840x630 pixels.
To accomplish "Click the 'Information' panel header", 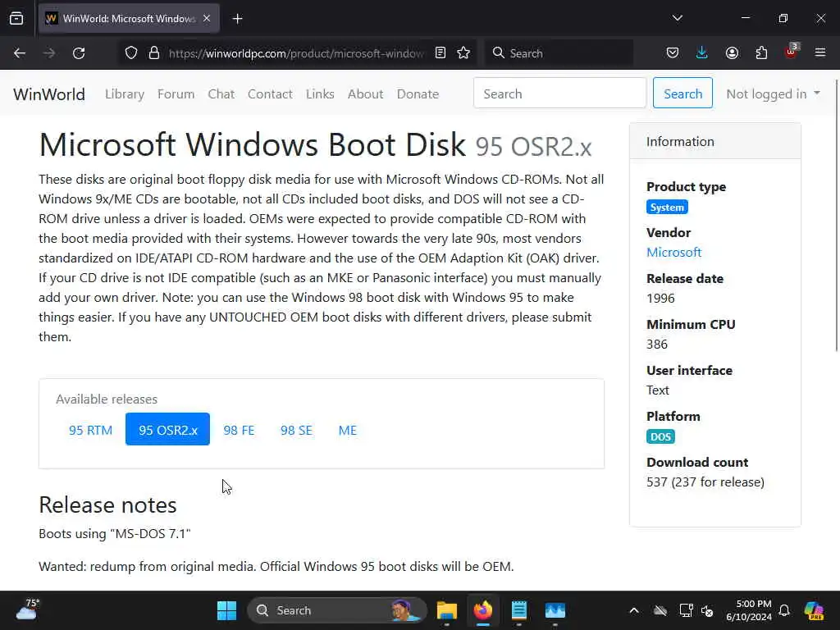I will [715, 141].
